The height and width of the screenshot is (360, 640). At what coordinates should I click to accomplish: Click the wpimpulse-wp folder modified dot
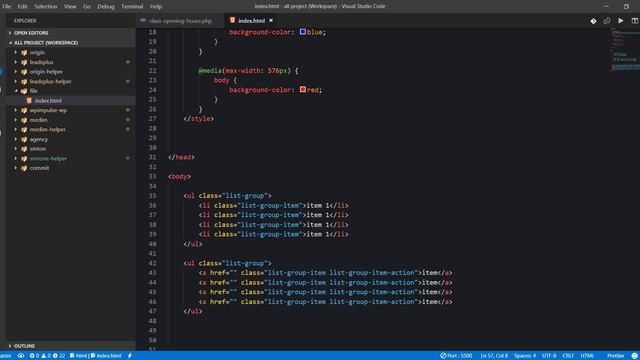click(x=128, y=110)
